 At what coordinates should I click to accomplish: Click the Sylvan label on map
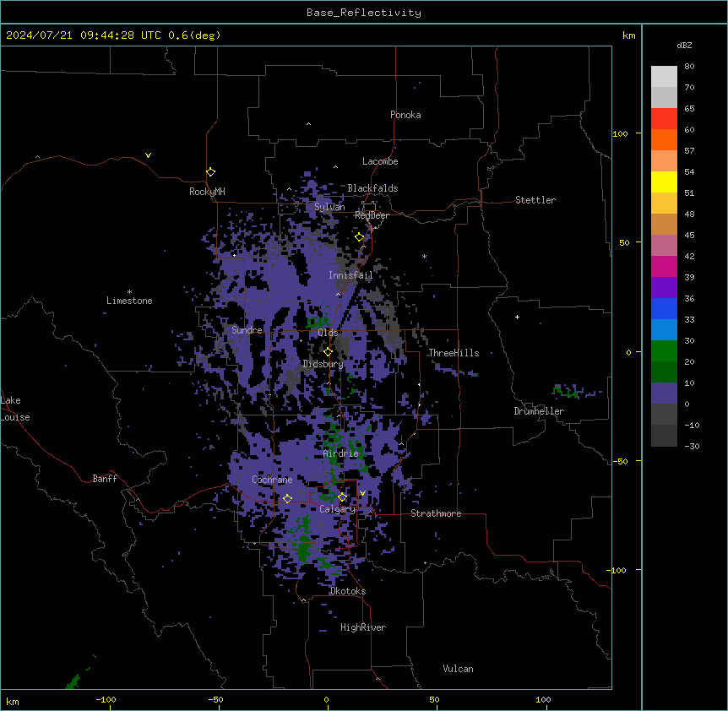(x=329, y=207)
